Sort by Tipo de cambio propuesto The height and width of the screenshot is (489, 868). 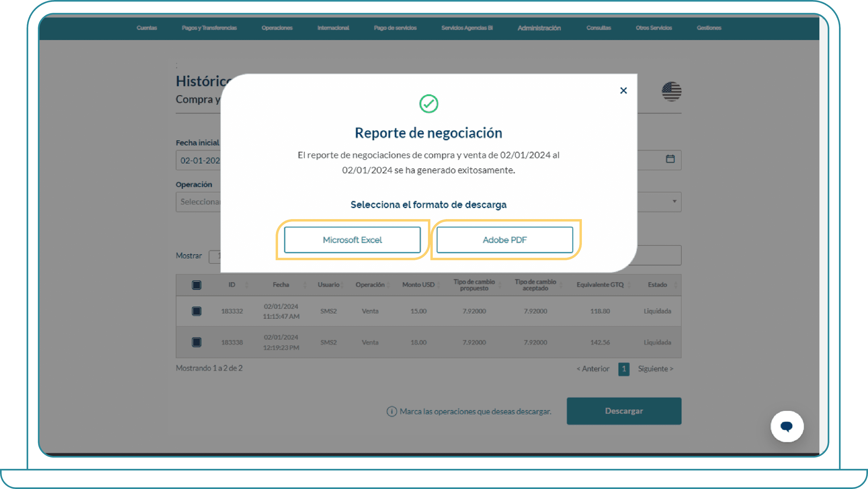coord(500,285)
